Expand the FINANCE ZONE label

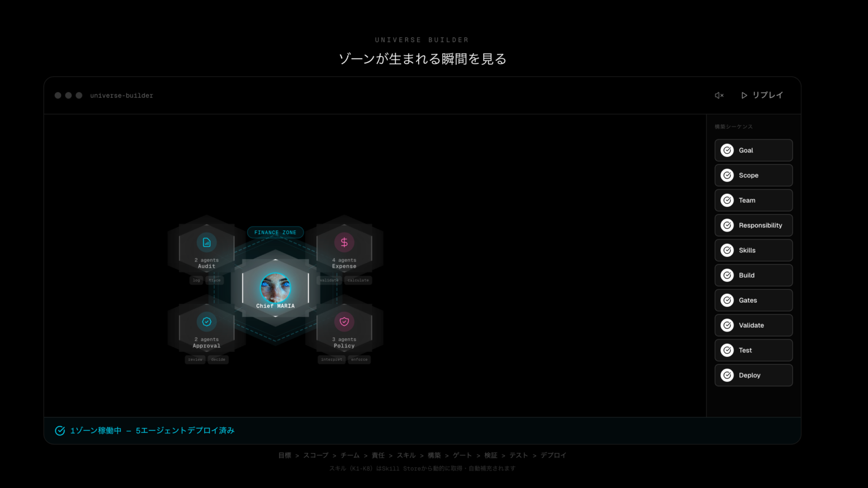click(x=275, y=232)
